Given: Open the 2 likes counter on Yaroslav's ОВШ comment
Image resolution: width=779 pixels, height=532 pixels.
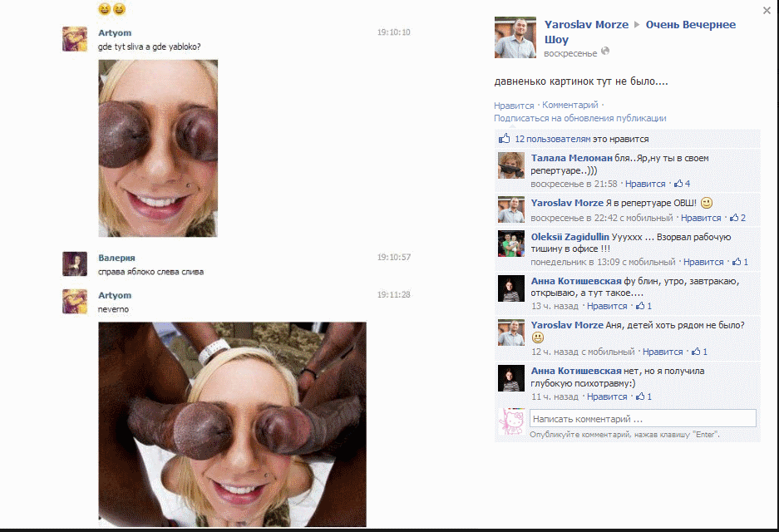Looking at the screenshot, I should pos(737,218).
